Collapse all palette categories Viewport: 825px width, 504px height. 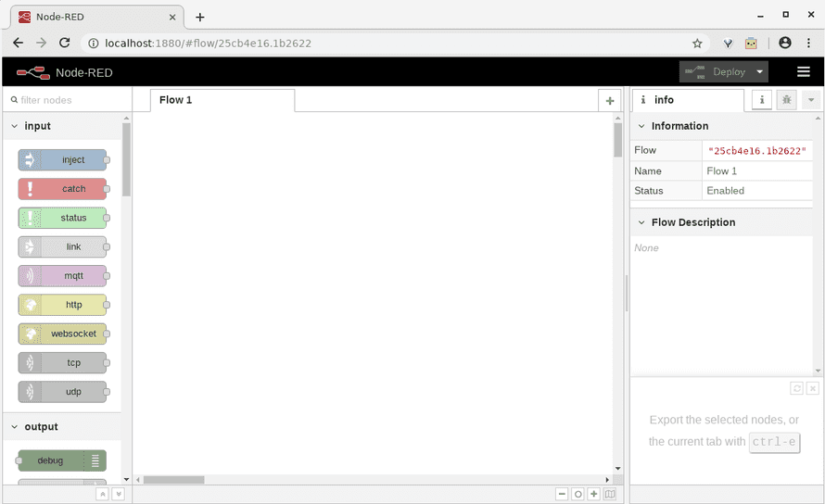coord(103,495)
